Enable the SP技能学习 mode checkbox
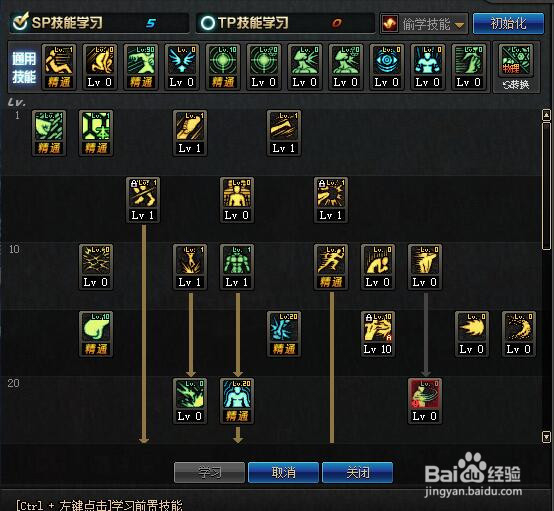 [20, 22]
